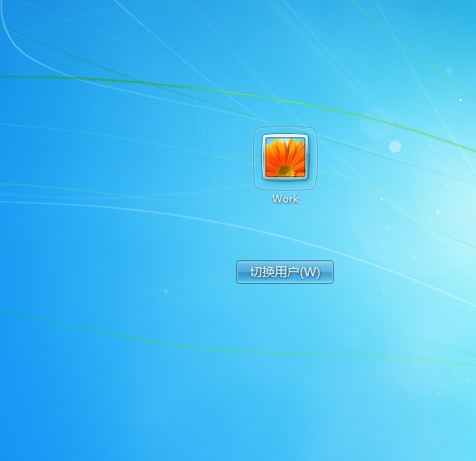Select the Work account flower picture

[285, 157]
